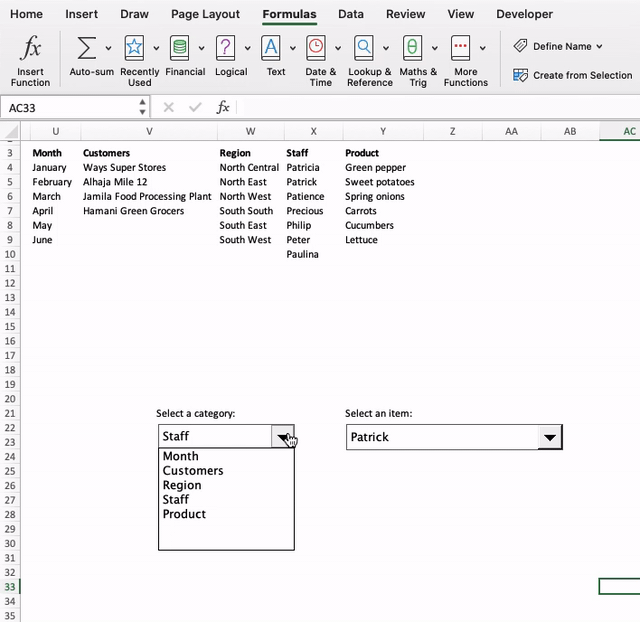Choose Staff in category dropdown list

tap(226, 500)
